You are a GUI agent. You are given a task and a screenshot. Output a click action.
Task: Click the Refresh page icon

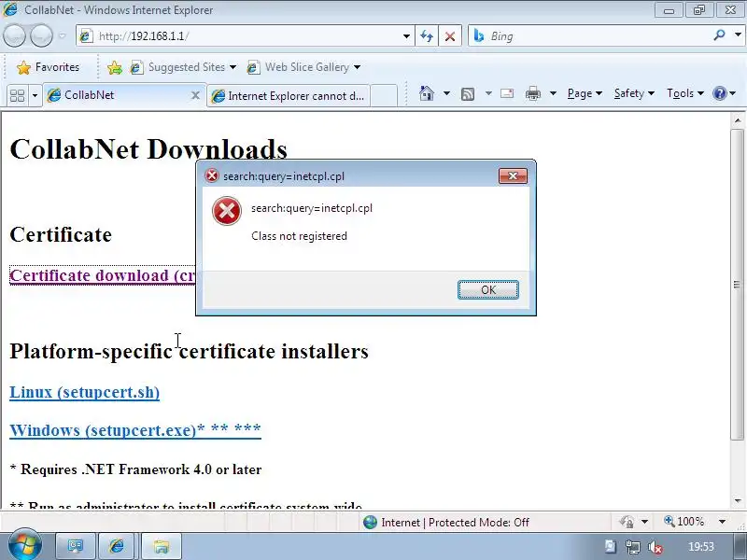point(427,36)
